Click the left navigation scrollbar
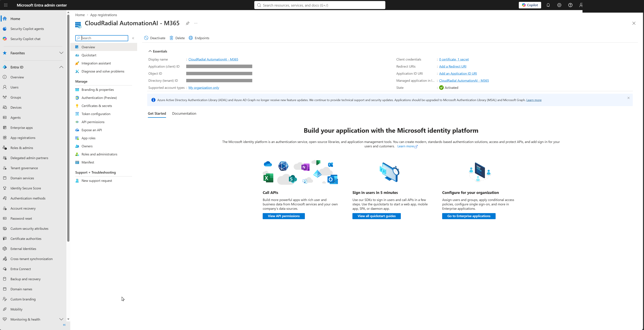Screen dimensions: 644x330 pos(68,128)
